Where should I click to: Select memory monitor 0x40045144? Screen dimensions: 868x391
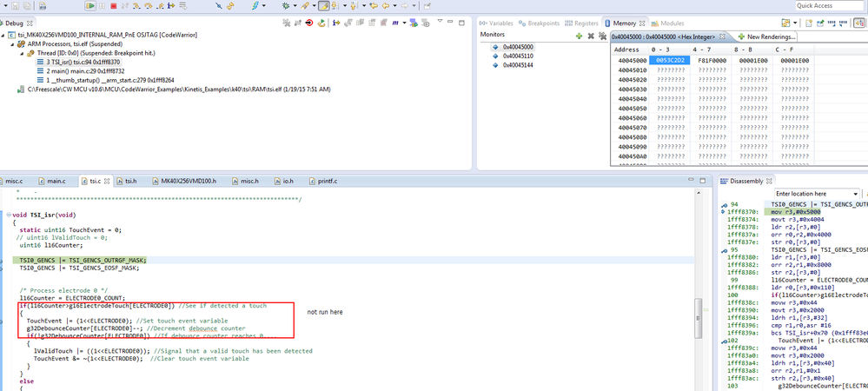coord(514,65)
